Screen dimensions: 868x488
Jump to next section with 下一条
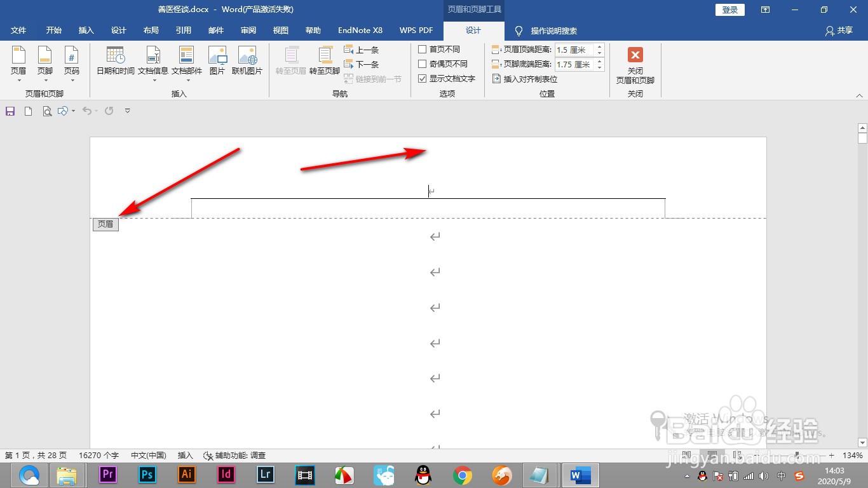362,64
